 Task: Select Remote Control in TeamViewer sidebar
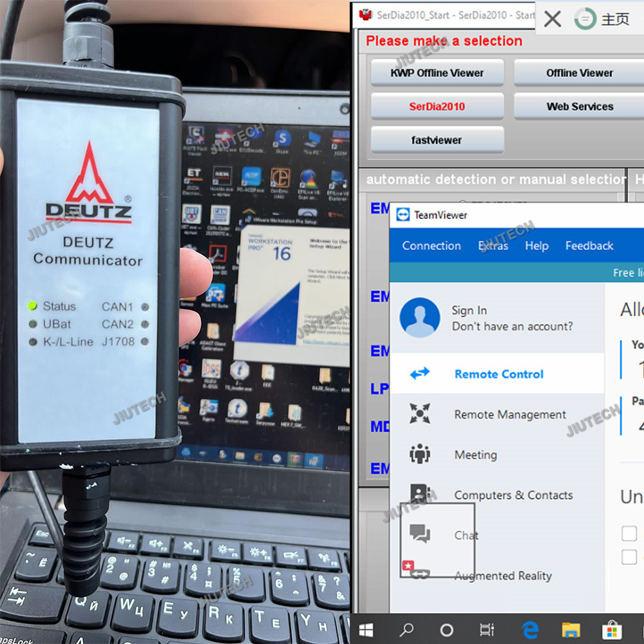coord(497,374)
